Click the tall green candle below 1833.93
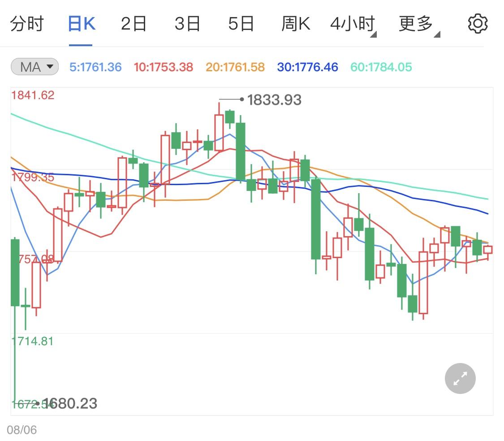The height and width of the screenshot is (441, 504). point(241,151)
